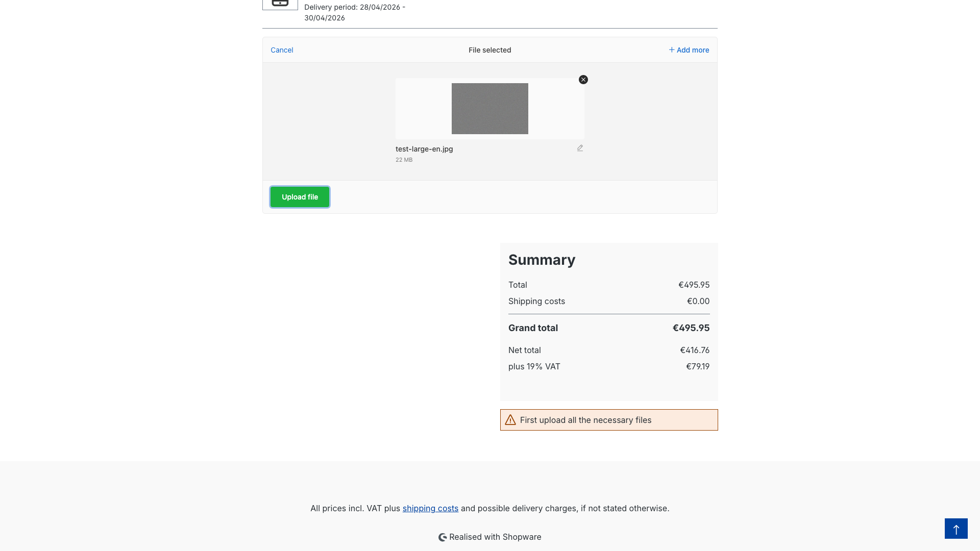Click the Summary heading
980x551 pixels.
pyautogui.click(x=542, y=260)
